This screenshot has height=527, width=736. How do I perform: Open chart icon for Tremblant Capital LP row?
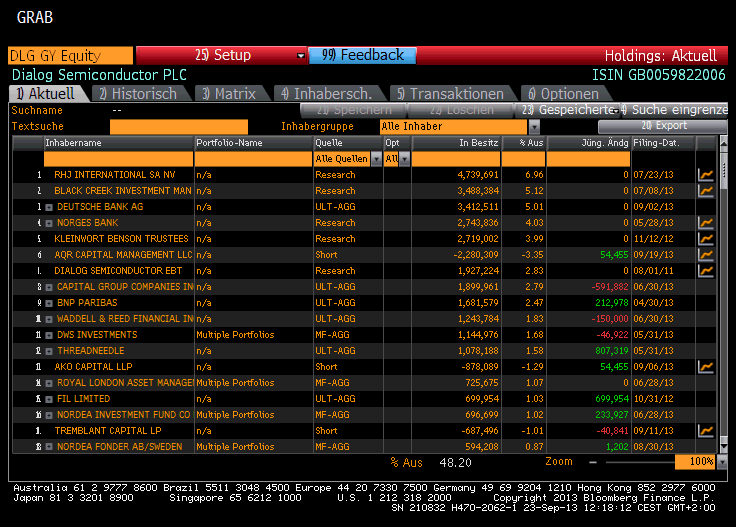pyautogui.click(x=706, y=431)
